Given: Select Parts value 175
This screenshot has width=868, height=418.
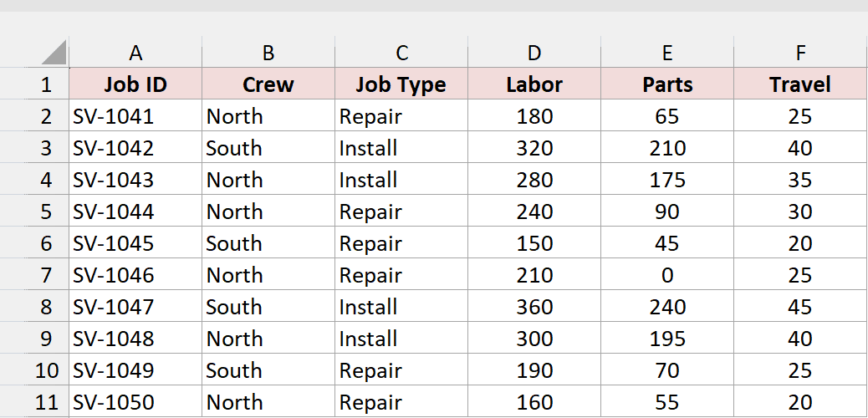Looking at the screenshot, I should point(667,180).
